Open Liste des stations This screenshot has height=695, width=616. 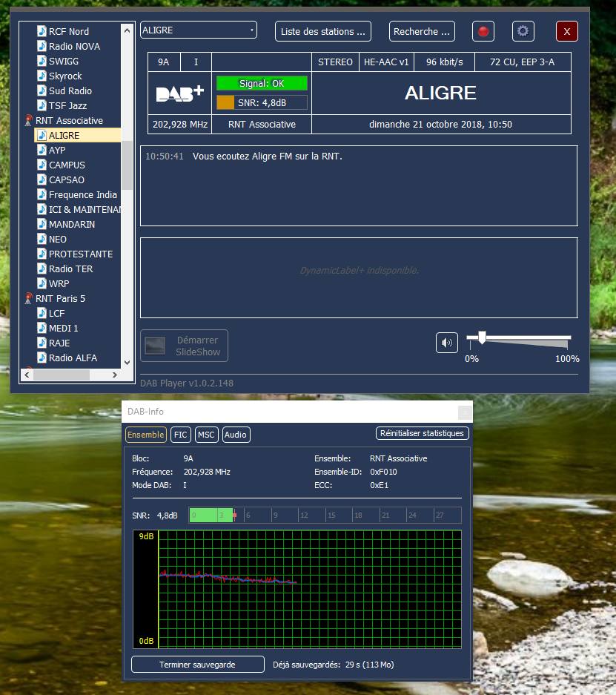(x=323, y=31)
